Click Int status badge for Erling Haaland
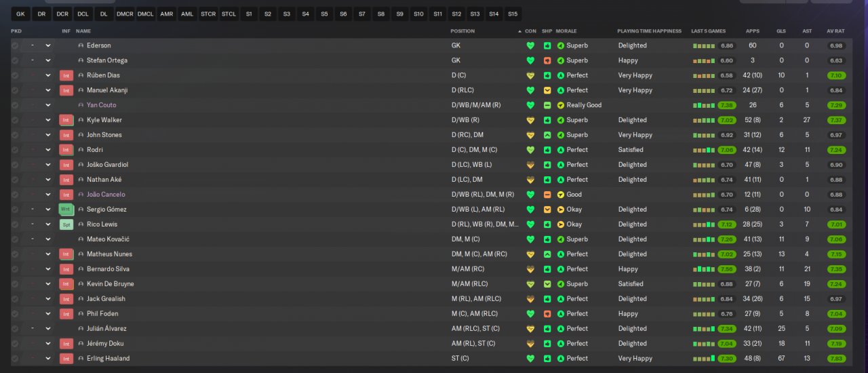 click(66, 359)
